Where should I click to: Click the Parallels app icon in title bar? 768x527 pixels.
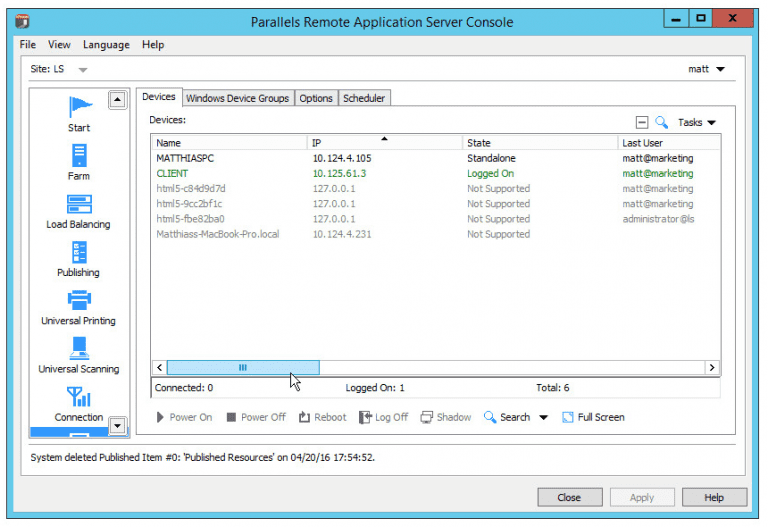(22, 22)
